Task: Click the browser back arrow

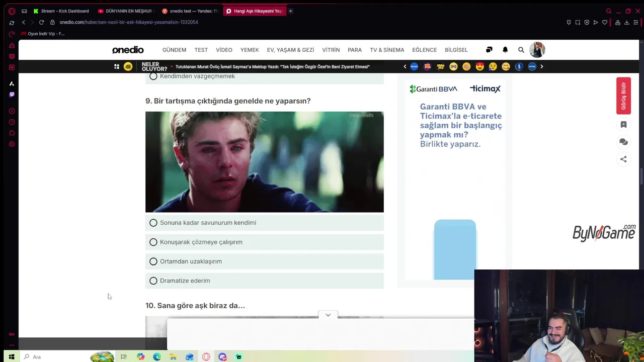Action: (x=23, y=22)
